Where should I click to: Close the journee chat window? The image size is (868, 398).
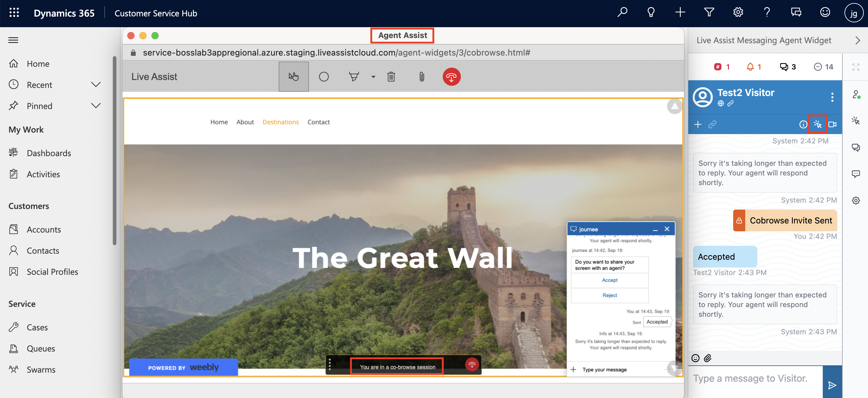pyautogui.click(x=667, y=229)
